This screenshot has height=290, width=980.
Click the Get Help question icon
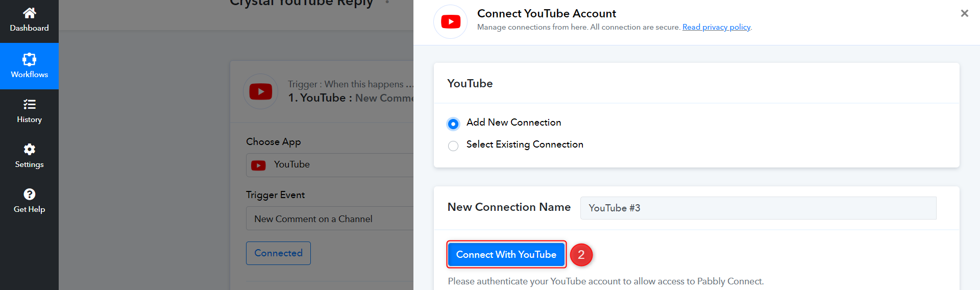click(x=30, y=194)
